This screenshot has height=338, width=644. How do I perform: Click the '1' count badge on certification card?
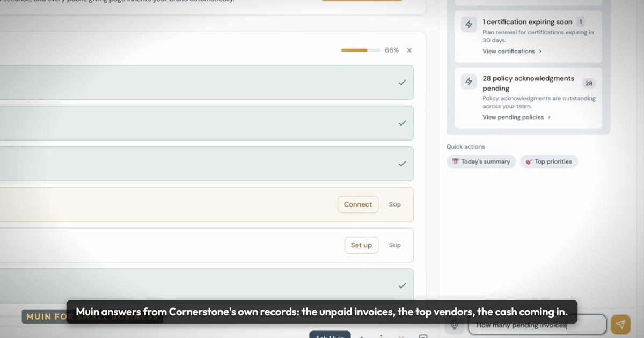(x=581, y=22)
